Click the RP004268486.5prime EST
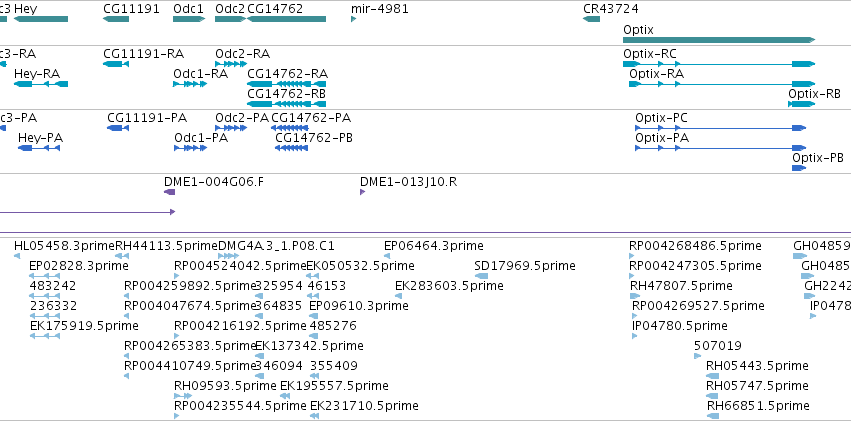The image size is (851, 421). click(x=632, y=256)
